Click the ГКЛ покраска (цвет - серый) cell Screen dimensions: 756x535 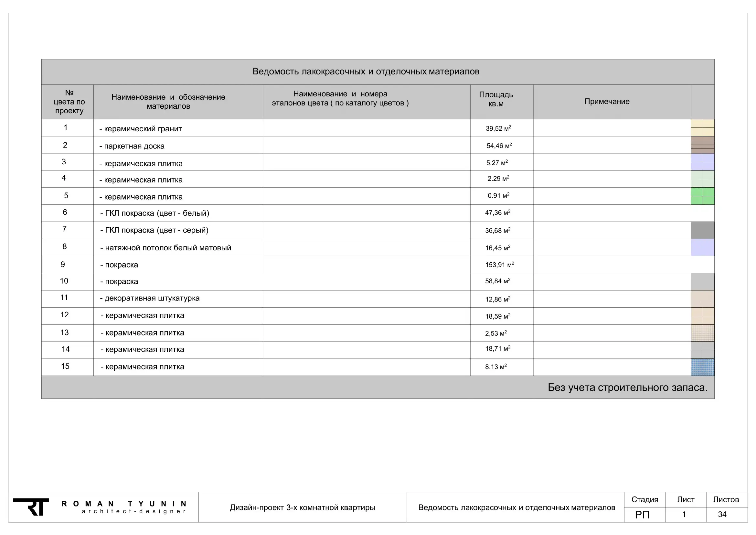(178, 230)
